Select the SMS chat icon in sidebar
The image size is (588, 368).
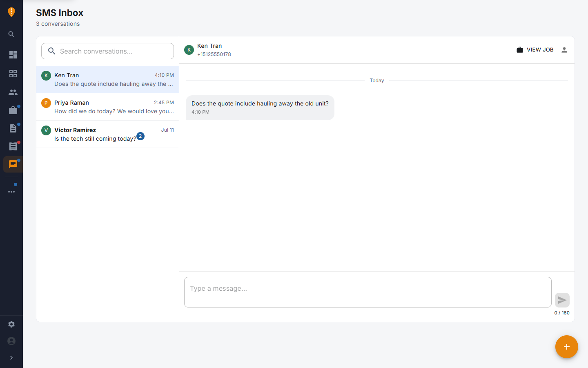coord(13,164)
